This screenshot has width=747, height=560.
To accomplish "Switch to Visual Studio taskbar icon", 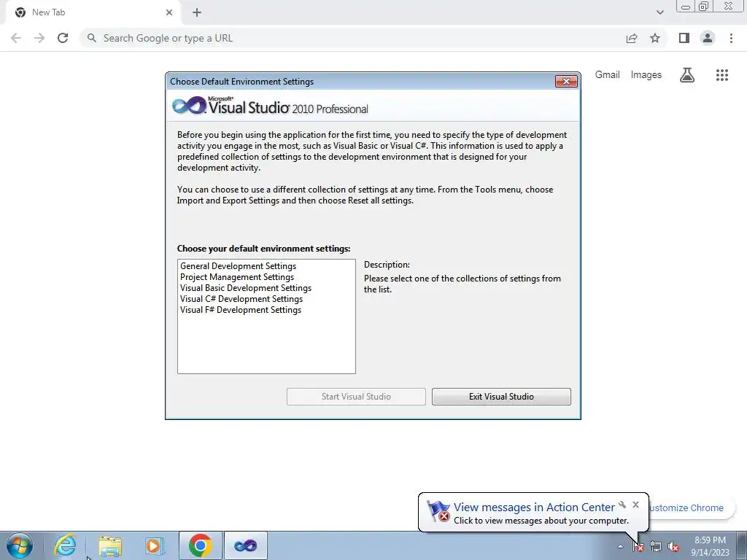I will coord(245,545).
